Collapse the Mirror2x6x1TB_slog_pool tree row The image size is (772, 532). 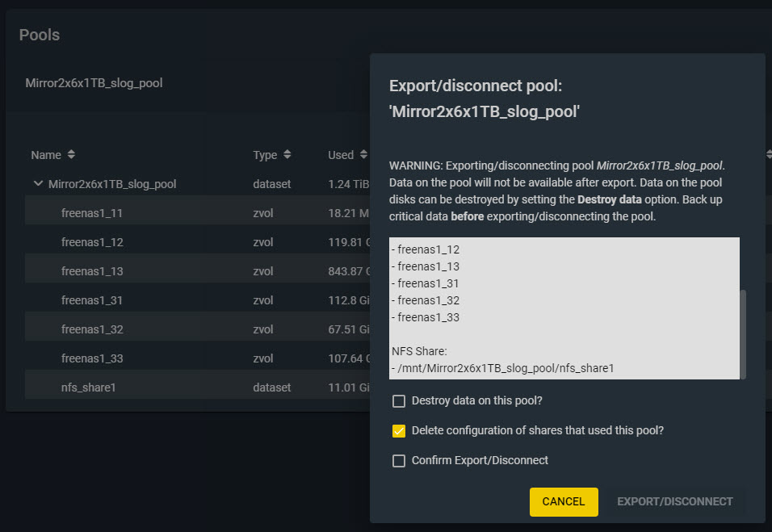click(x=38, y=183)
